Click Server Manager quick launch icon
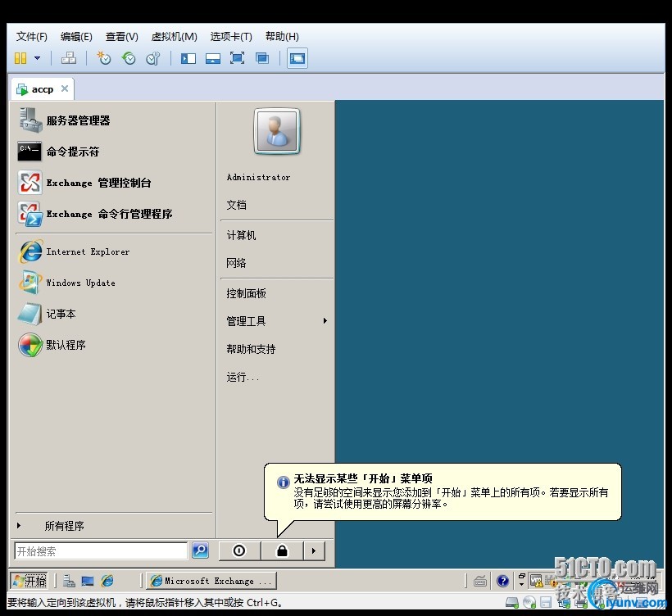672x616 pixels. pos(69,581)
